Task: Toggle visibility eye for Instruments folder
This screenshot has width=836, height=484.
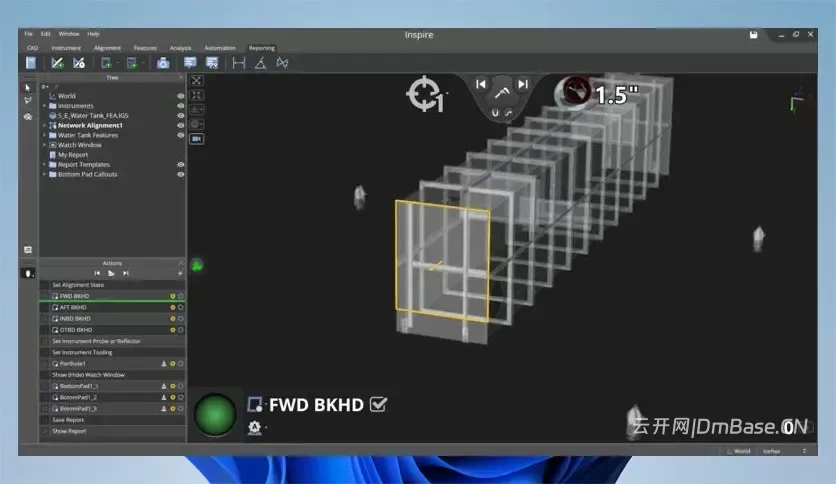Action: (x=181, y=106)
